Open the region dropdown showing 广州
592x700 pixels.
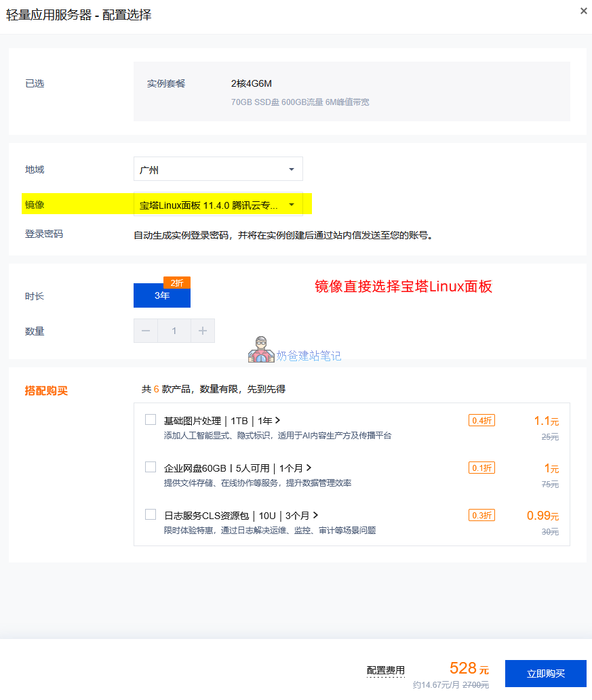[218, 169]
